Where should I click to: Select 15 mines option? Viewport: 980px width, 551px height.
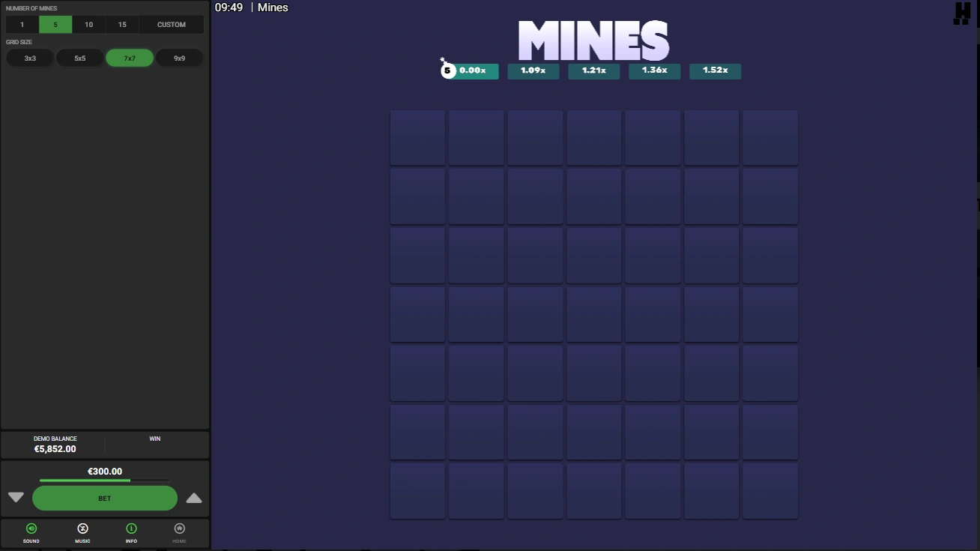click(x=122, y=25)
